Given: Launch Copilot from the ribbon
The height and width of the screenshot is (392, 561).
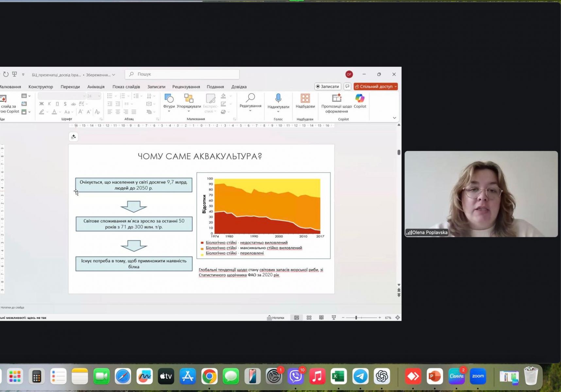Looking at the screenshot, I should point(360,101).
